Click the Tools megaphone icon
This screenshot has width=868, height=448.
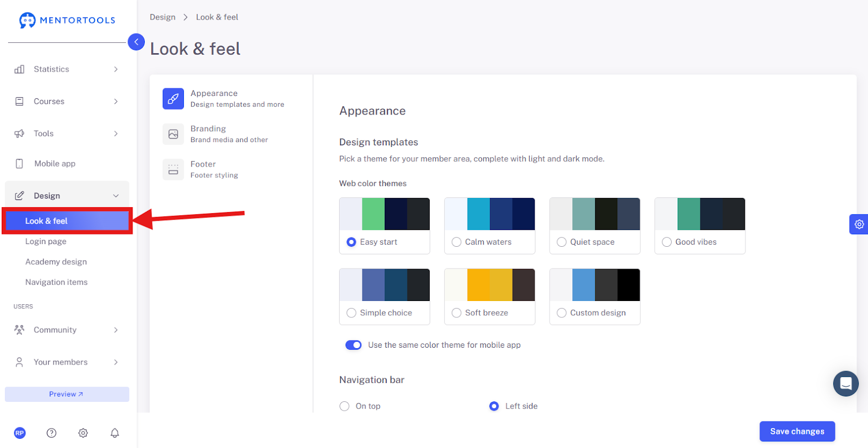(20, 133)
